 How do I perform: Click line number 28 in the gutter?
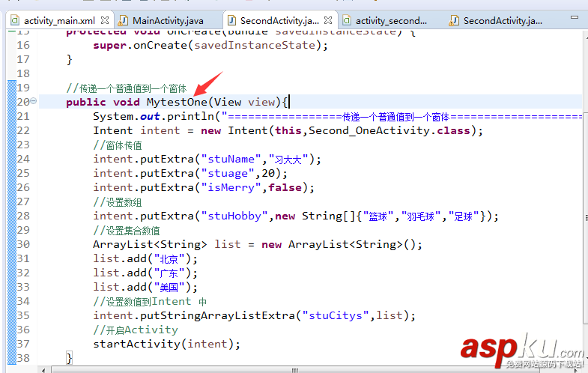coord(23,216)
